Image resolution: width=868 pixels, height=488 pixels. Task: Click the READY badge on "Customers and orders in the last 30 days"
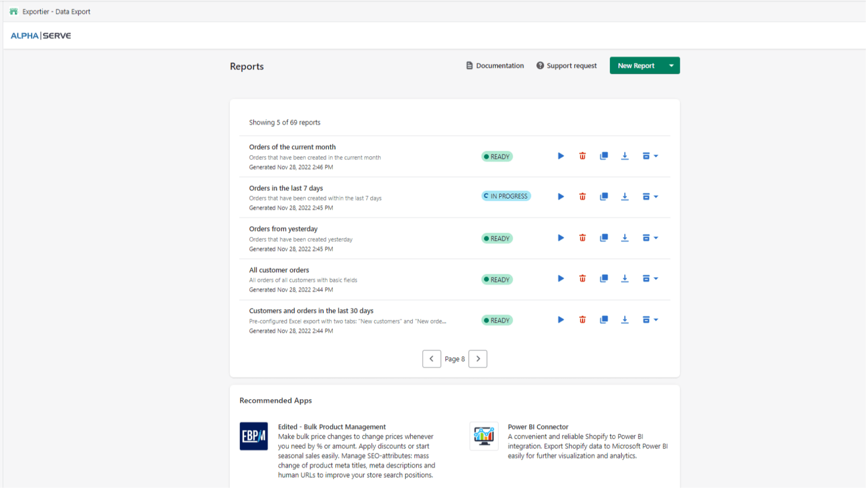coord(496,320)
